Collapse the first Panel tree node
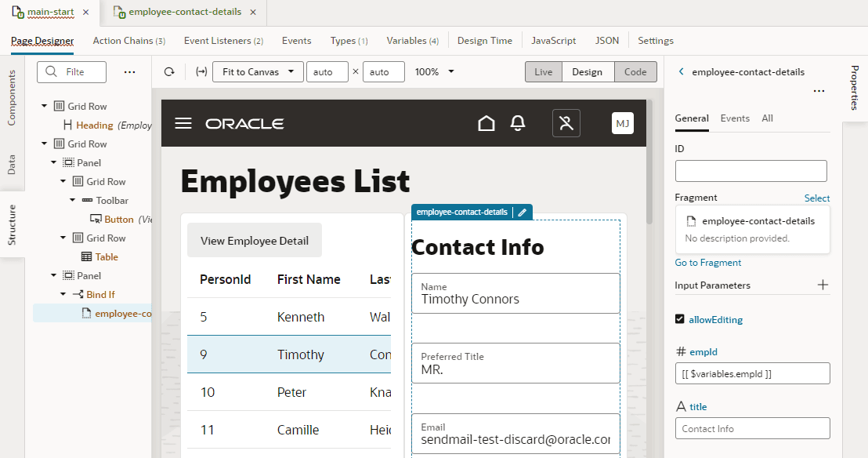The width and height of the screenshot is (868, 458). pyautogui.click(x=54, y=162)
